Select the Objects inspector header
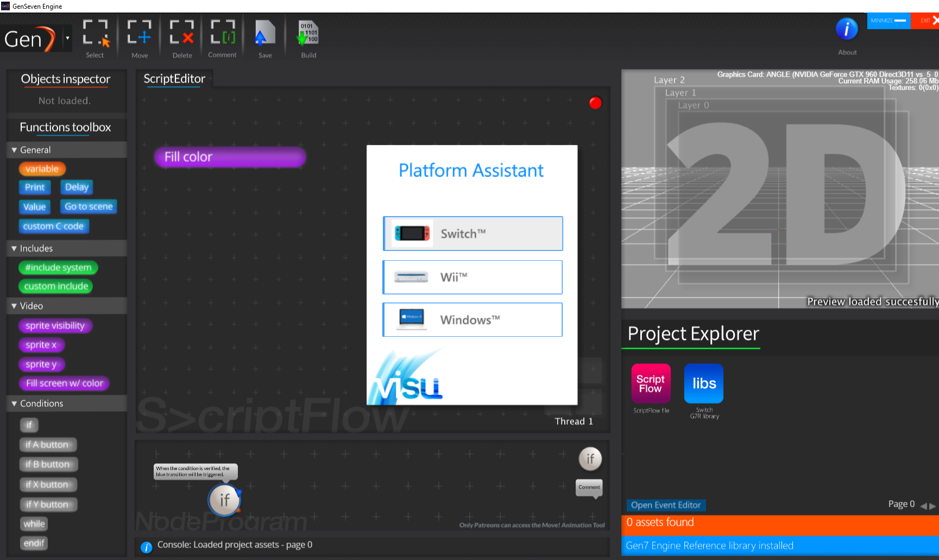 pos(66,79)
